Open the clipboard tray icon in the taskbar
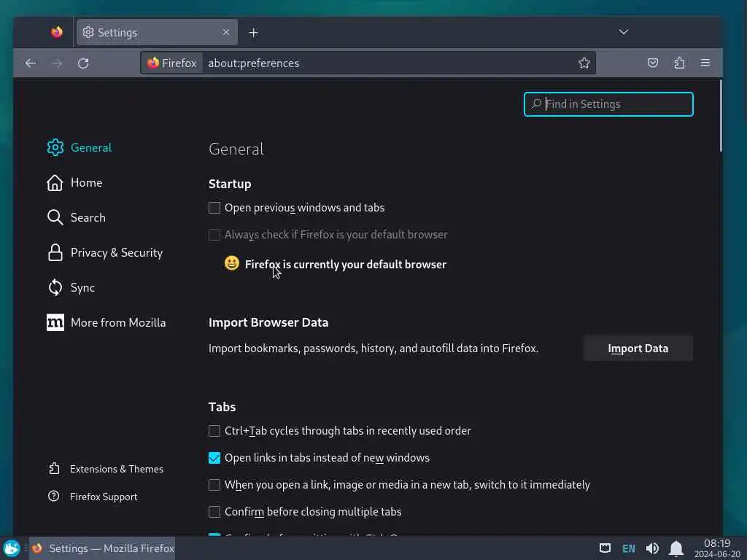This screenshot has width=747, height=560. click(x=605, y=548)
